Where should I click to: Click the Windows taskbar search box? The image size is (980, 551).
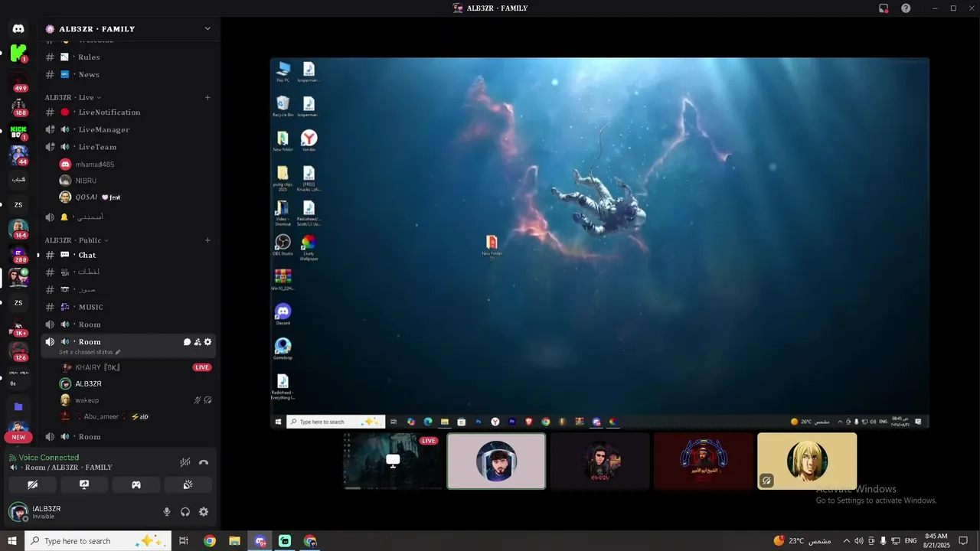click(x=97, y=541)
